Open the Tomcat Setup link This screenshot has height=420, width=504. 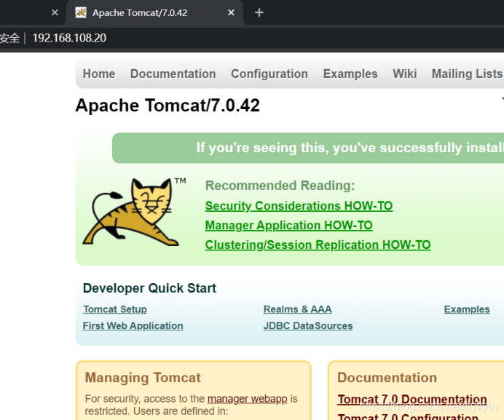pos(115,309)
